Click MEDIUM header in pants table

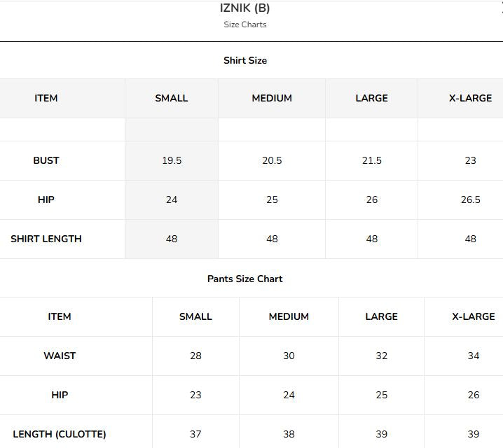pyautogui.click(x=289, y=316)
